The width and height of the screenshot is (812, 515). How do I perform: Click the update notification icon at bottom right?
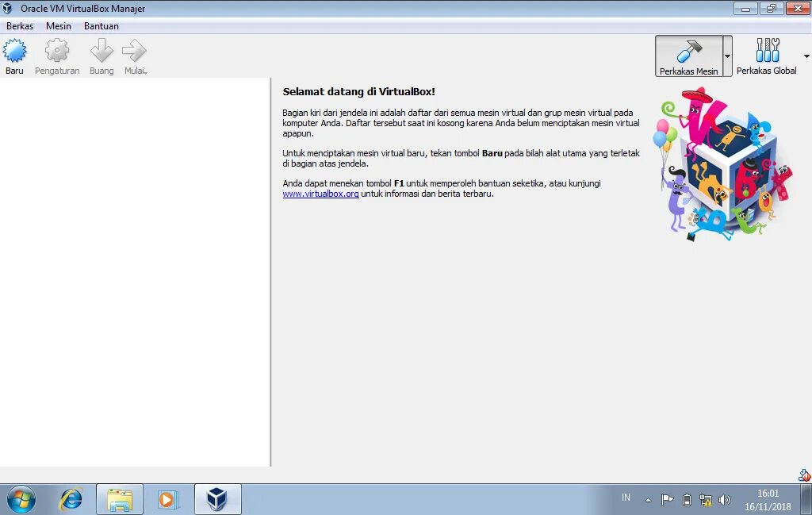804,475
